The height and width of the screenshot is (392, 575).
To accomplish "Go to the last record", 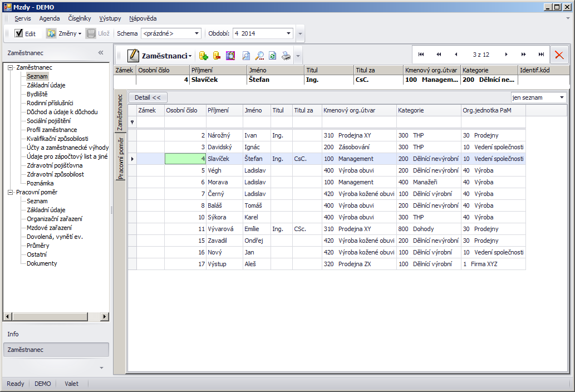I will (x=541, y=55).
